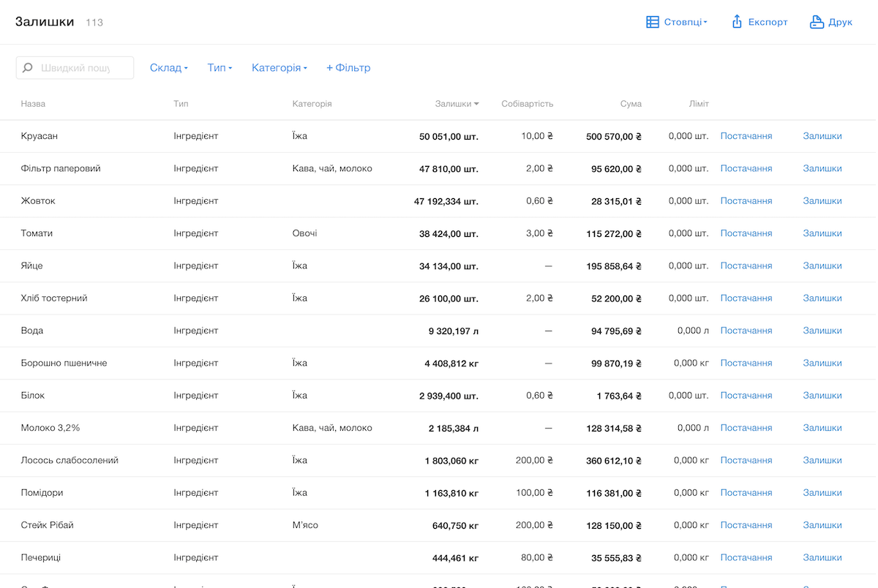Open Постачання link for Круасан
878x588 pixels.
click(746, 136)
